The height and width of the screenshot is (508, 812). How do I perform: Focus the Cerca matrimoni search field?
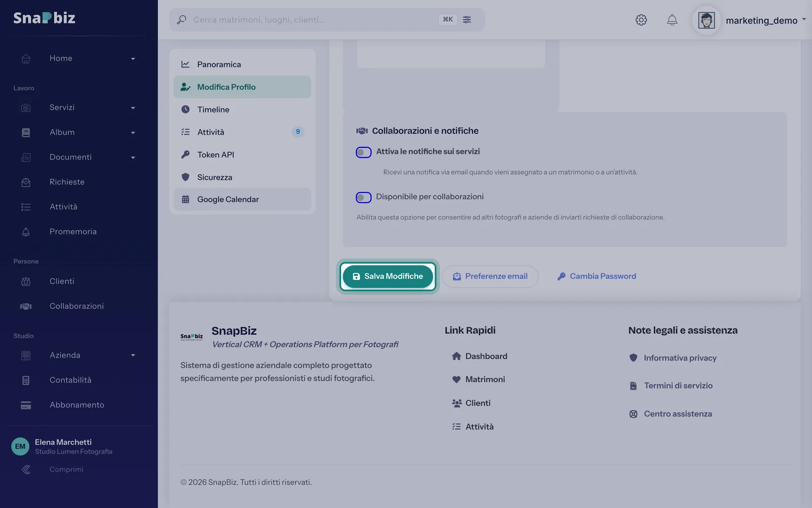pyautogui.click(x=327, y=20)
